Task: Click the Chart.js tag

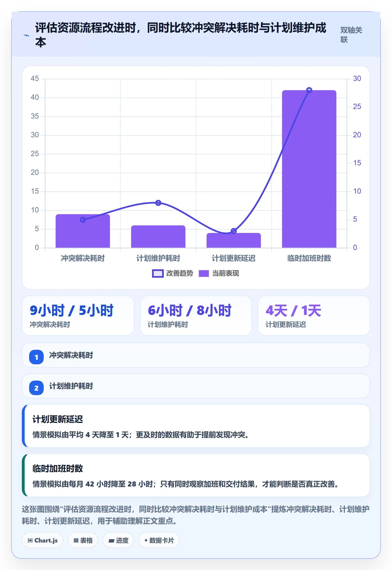Action: (43, 540)
